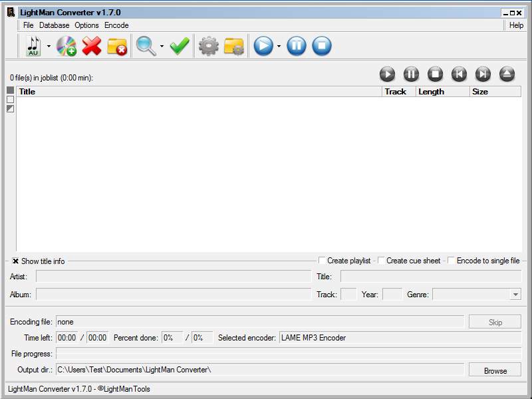Click the Output dir path field
Screen dimensions: 532x399
[260, 370]
